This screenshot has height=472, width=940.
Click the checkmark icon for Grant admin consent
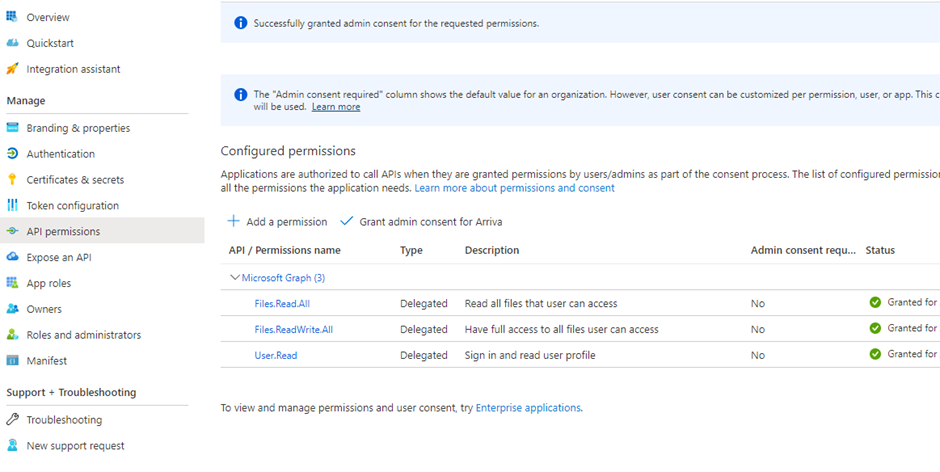click(x=347, y=221)
